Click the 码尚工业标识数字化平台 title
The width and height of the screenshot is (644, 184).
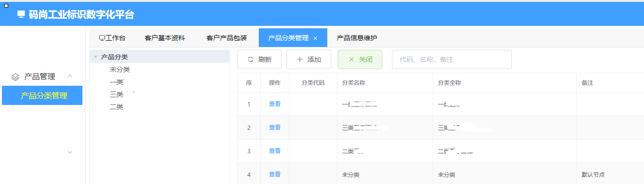[x=81, y=15]
